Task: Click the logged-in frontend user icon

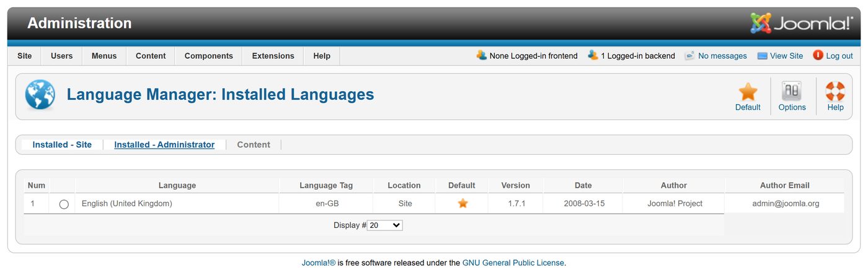Action: pos(481,55)
